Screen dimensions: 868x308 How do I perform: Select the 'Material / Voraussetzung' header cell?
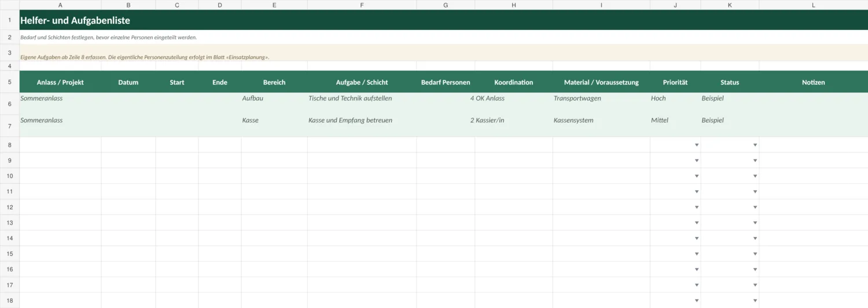[601, 82]
